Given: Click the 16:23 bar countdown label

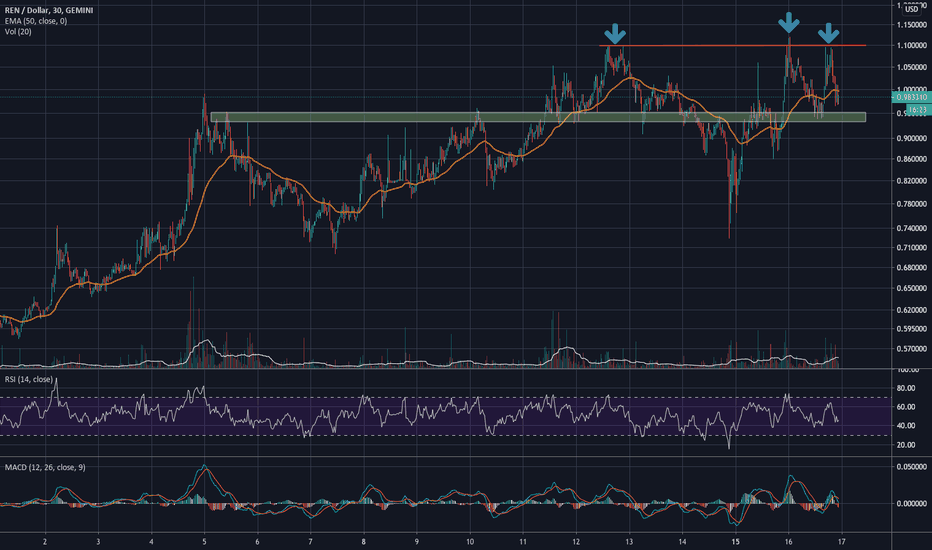Looking at the screenshot, I should [x=918, y=110].
